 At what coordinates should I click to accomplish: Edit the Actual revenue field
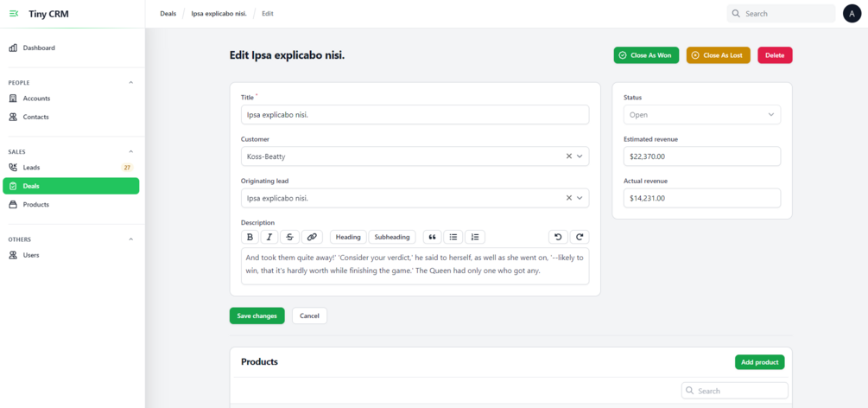pyautogui.click(x=702, y=198)
